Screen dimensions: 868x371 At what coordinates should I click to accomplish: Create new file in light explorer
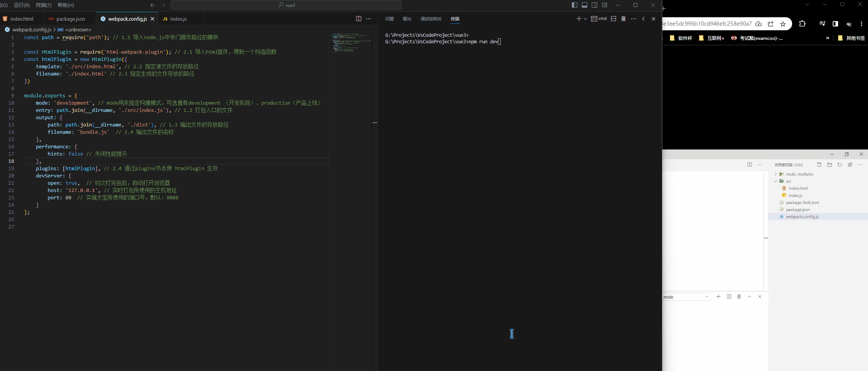pos(819,165)
